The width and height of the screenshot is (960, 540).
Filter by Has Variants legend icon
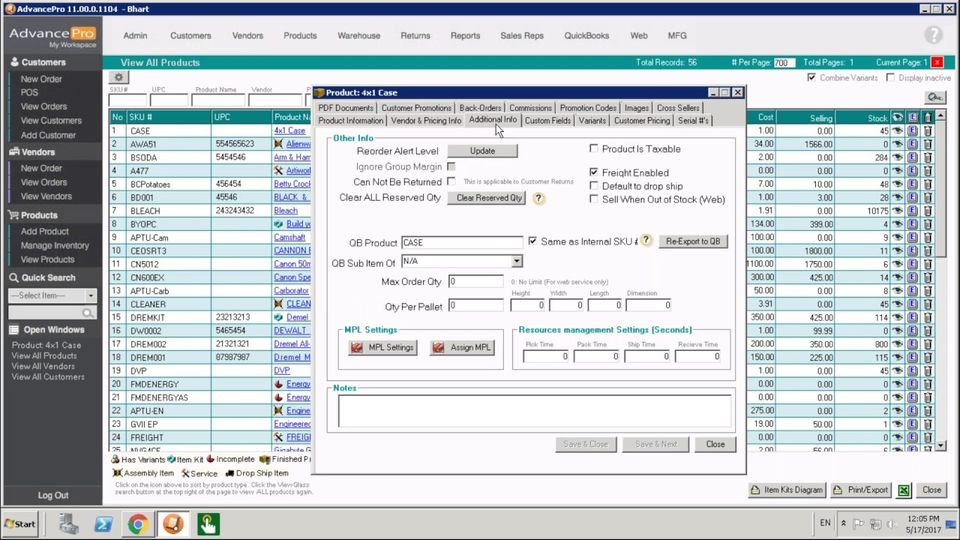point(115,459)
